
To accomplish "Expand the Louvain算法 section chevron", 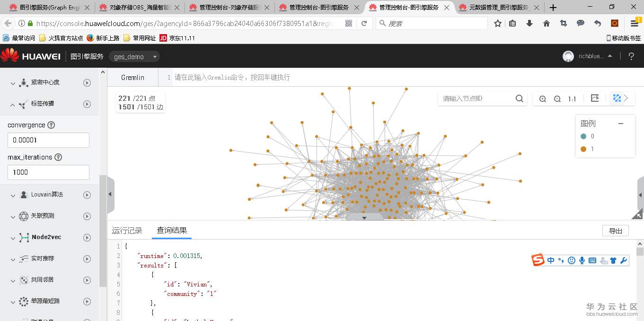I will pyautogui.click(x=13, y=195).
